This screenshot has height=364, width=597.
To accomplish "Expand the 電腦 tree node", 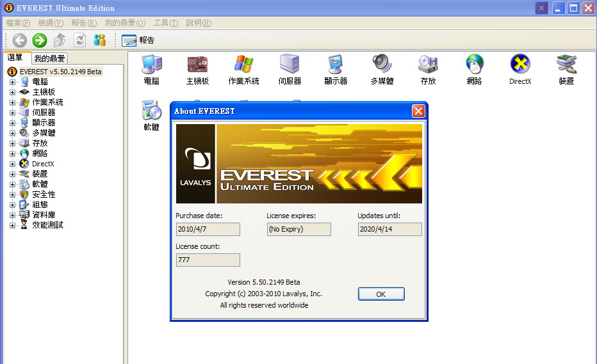I will click(x=12, y=82).
